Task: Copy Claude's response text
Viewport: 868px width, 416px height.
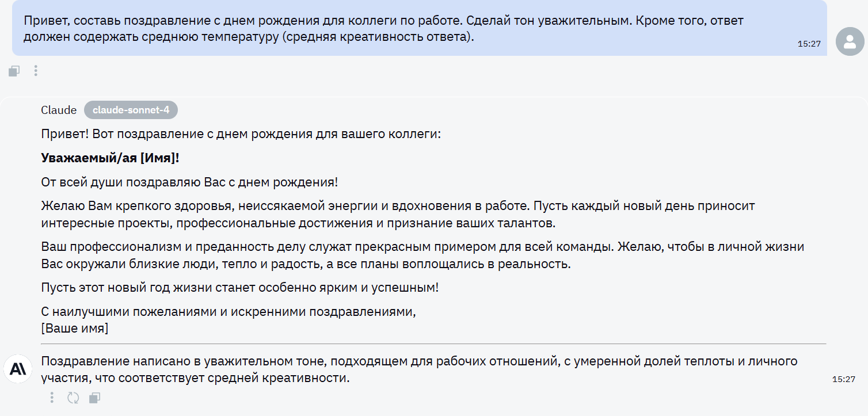Action: pyautogui.click(x=95, y=398)
